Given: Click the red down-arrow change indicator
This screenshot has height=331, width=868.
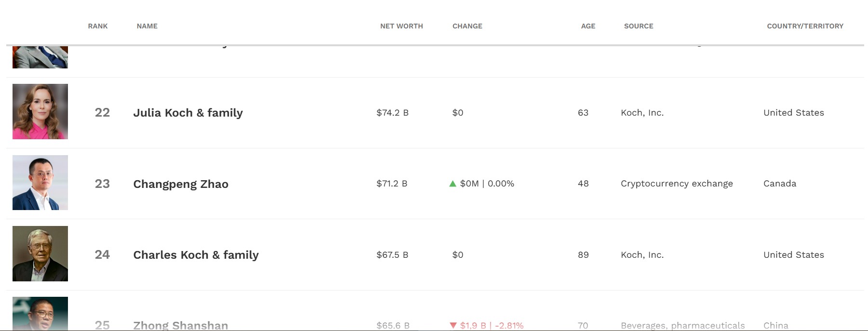Looking at the screenshot, I should click(453, 325).
